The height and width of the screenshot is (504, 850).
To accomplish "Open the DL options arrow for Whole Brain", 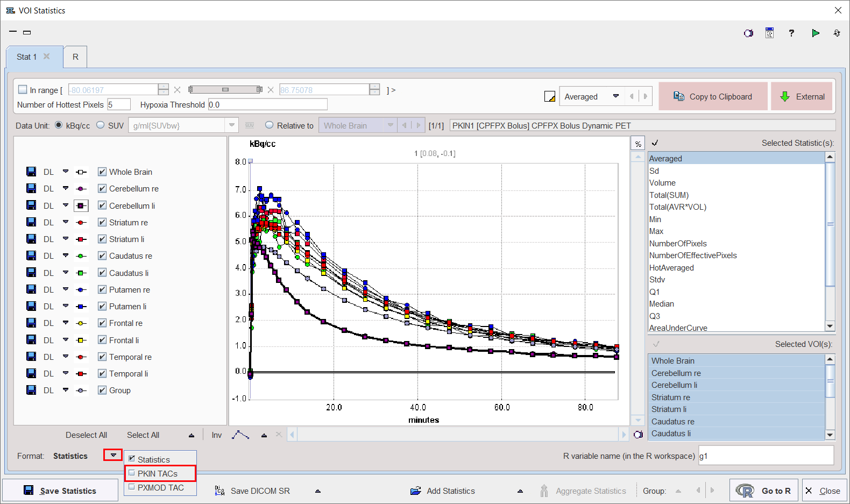I will pyautogui.click(x=66, y=172).
